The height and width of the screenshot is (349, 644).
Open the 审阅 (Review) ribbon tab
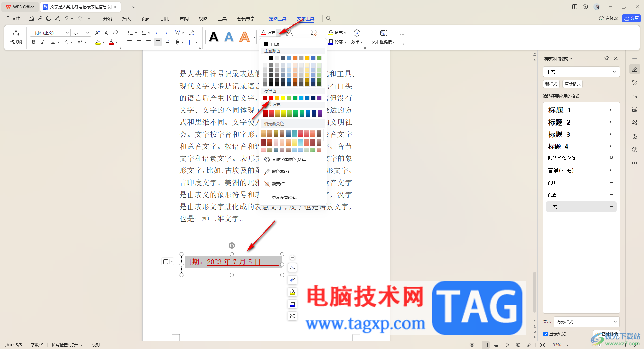click(184, 19)
